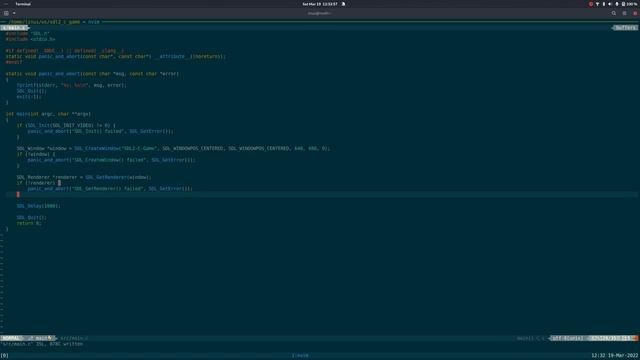
Task: Click the SDL_GetRenderer(window) line
Action: pos(84,177)
